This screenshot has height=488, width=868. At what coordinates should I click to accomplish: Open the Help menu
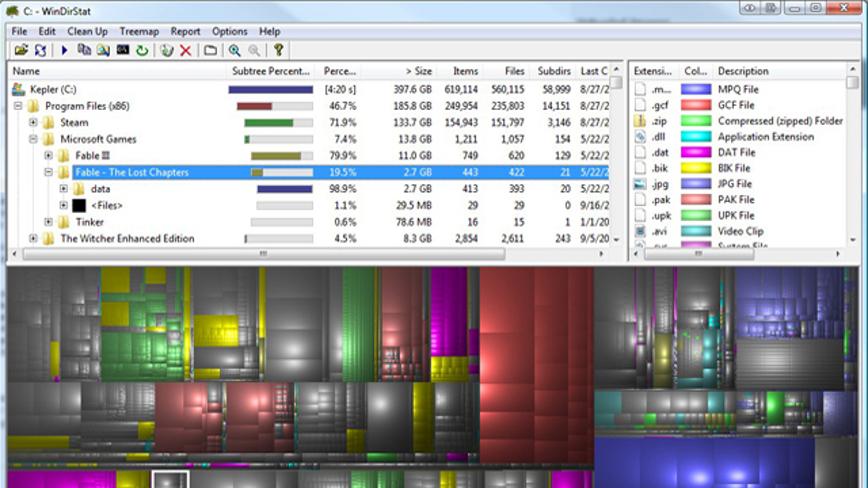pyautogui.click(x=270, y=31)
